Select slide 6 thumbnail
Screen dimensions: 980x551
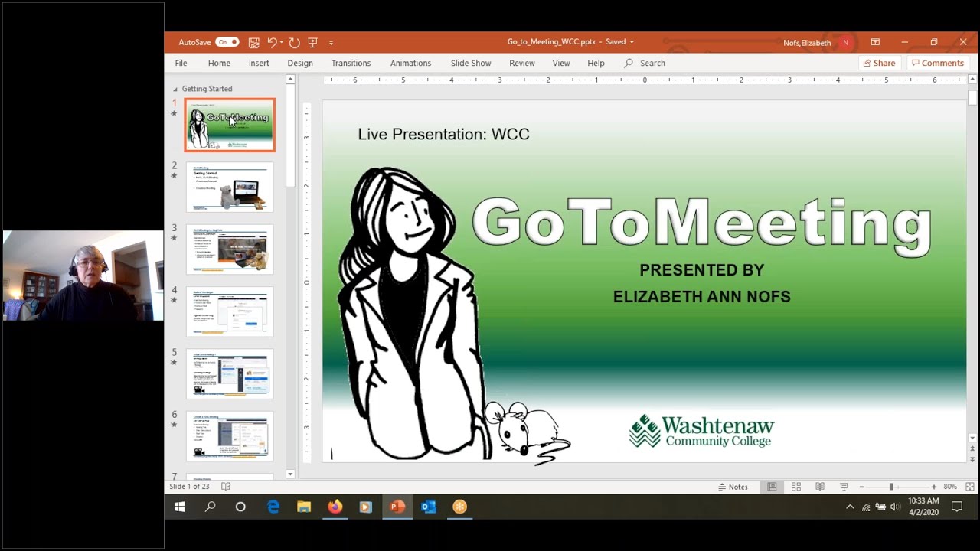[x=230, y=435]
